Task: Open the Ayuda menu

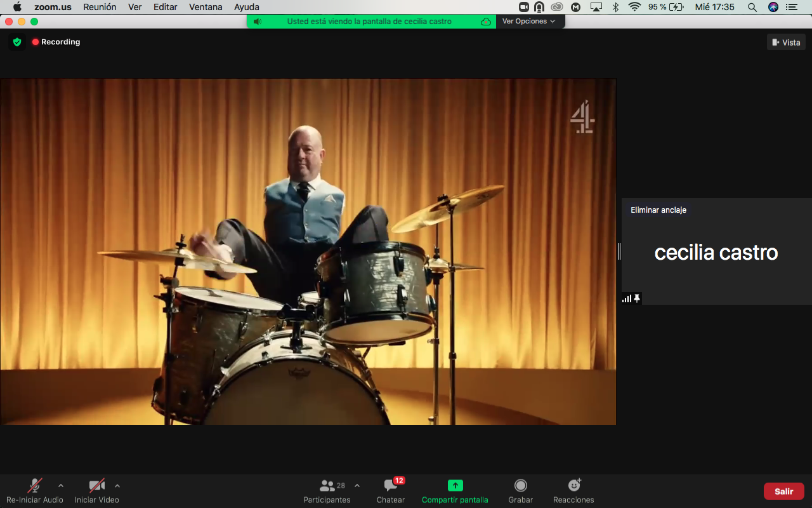Action: (247, 7)
